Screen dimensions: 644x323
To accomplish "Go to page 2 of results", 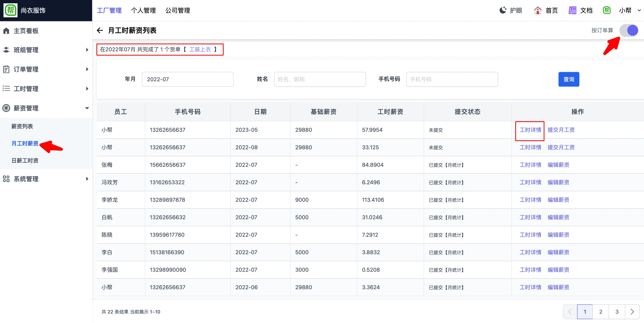I will [601, 312].
